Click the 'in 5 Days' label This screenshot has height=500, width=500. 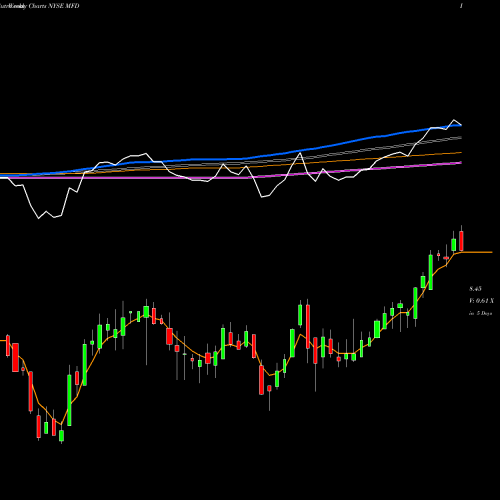point(481,313)
